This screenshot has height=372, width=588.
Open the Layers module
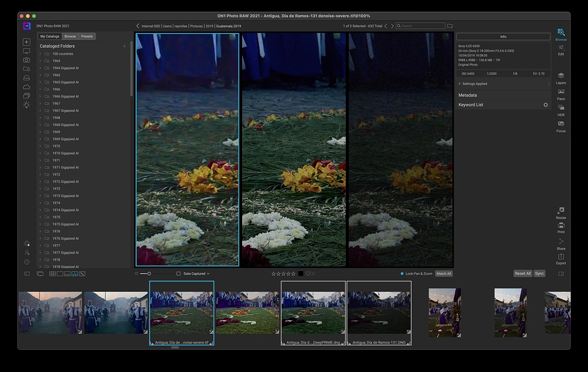tap(560, 76)
